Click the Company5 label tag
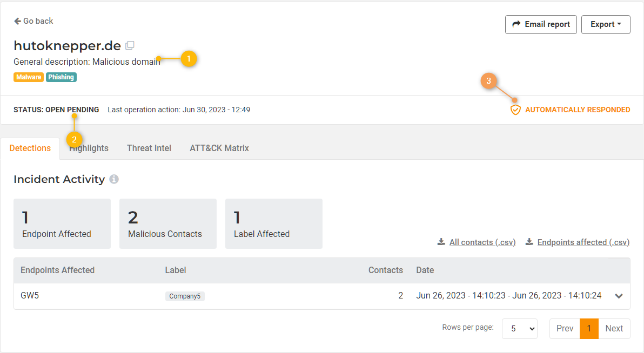 [x=185, y=296]
